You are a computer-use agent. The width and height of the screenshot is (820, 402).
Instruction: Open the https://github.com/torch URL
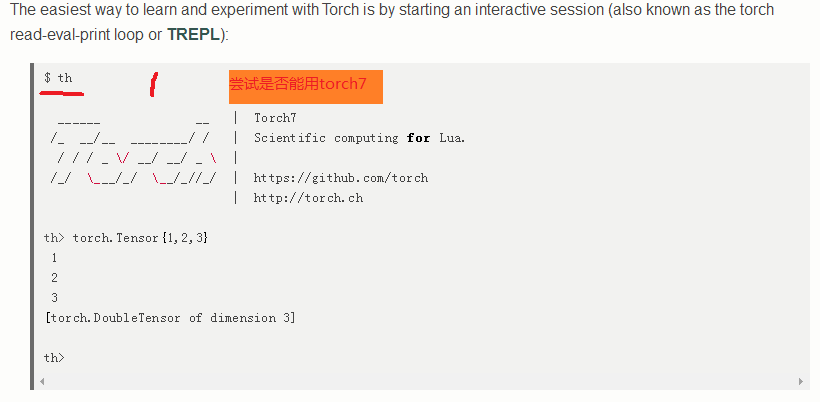pyautogui.click(x=340, y=178)
